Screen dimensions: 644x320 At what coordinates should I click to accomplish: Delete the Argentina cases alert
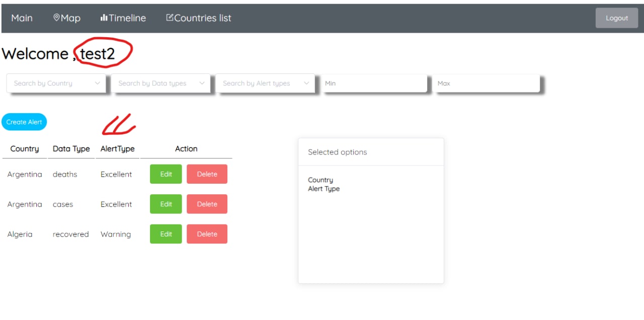(x=207, y=204)
